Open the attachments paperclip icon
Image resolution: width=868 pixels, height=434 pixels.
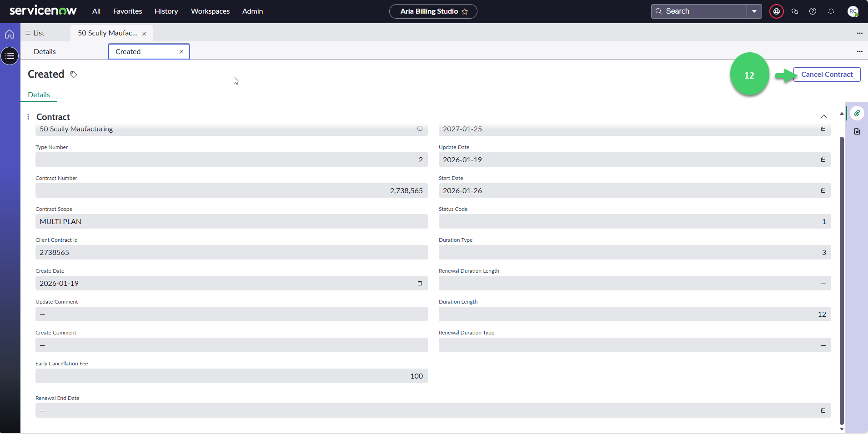(x=857, y=113)
